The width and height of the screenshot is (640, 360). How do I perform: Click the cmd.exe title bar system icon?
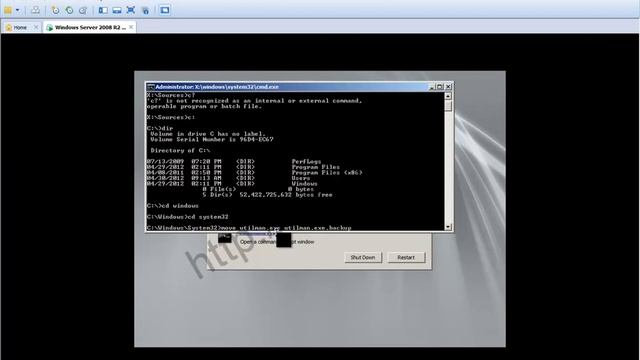(151, 87)
